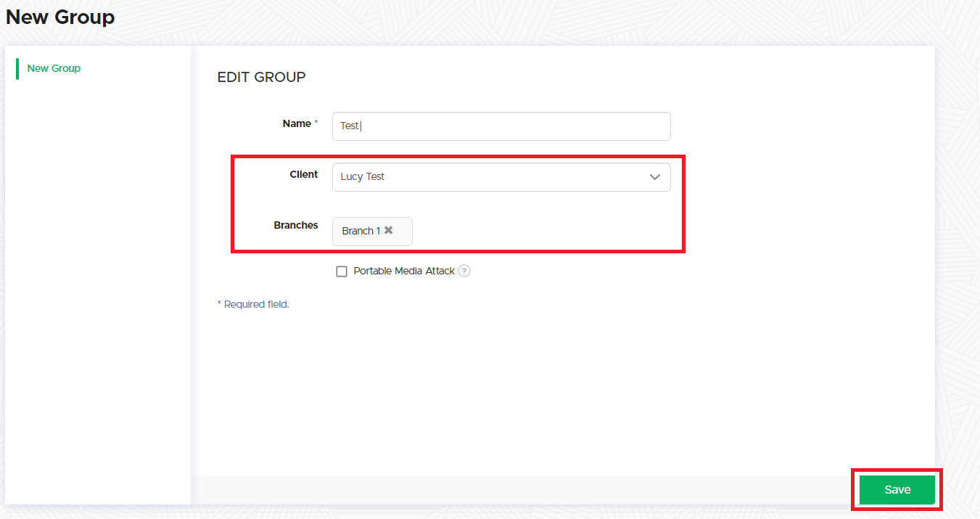Click the required asterisk beside Name
This screenshot has height=519, width=980.
pyautogui.click(x=316, y=123)
